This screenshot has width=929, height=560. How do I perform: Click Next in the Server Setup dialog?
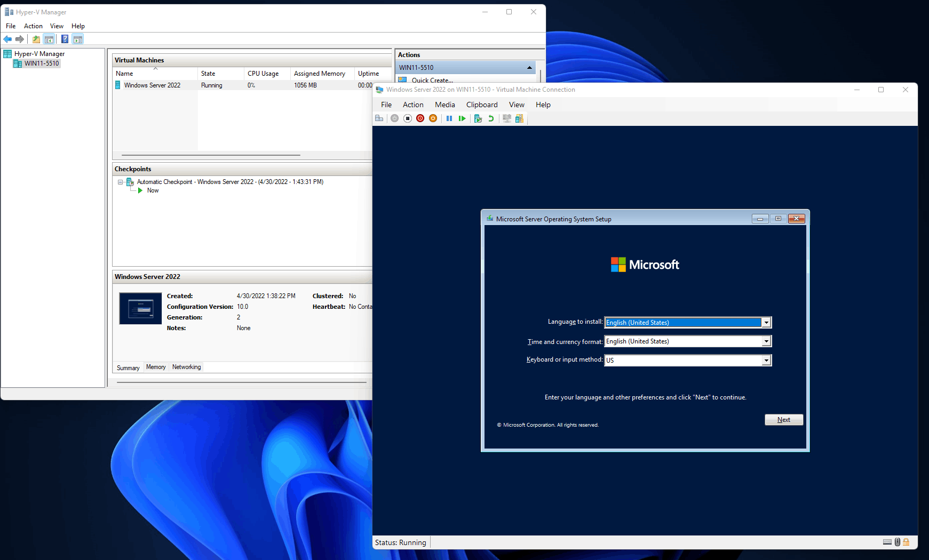(784, 420)
